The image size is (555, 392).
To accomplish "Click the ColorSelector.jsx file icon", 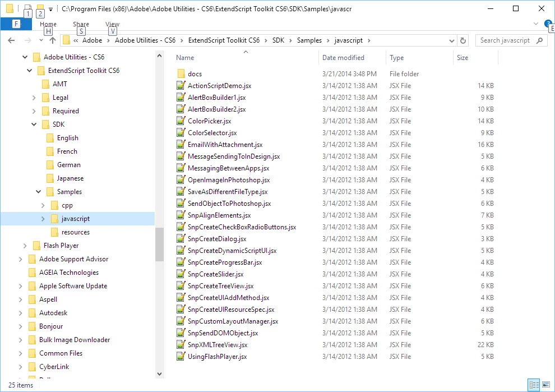I will (x=181, y=132).
